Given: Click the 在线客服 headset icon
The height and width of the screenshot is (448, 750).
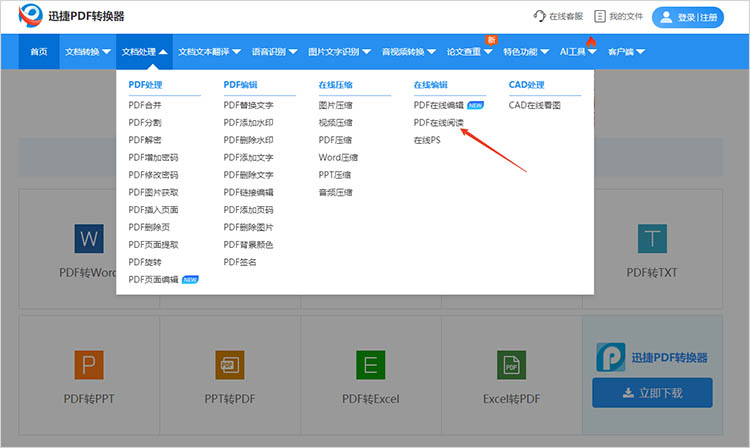Looking at the screenshot, I should coord(539,16).
